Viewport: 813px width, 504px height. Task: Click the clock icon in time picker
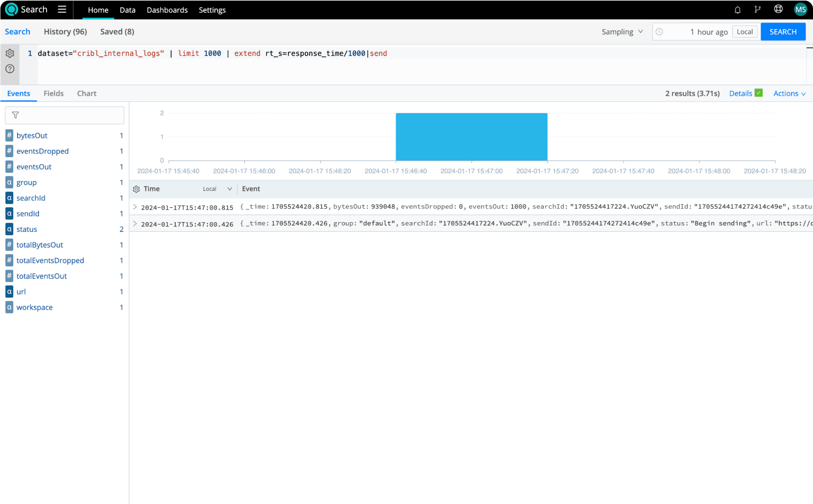point(659,32)
